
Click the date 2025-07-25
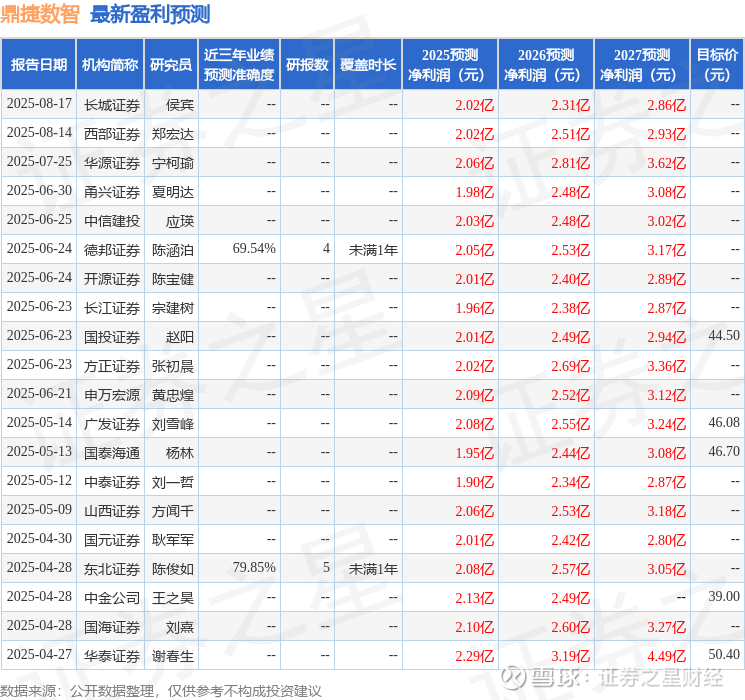39,162
